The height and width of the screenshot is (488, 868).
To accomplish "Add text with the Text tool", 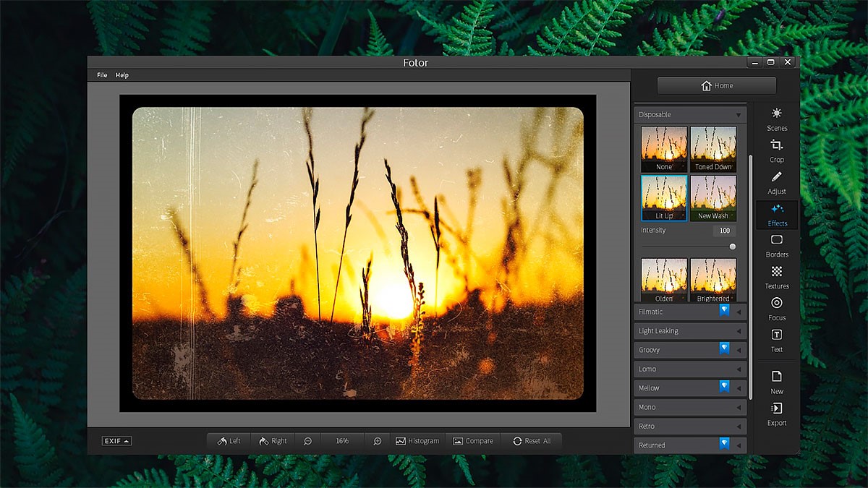I will pyautogui.click(x=776, y=340).
